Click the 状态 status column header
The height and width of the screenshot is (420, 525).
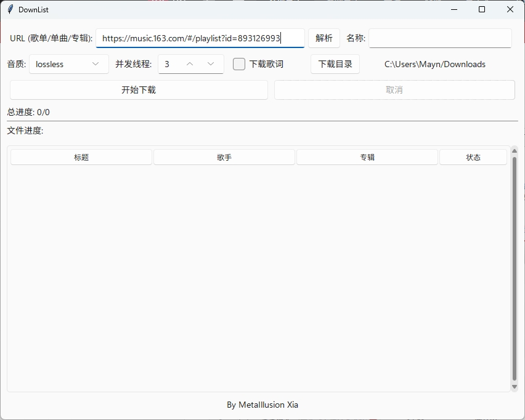click(473, 157)
